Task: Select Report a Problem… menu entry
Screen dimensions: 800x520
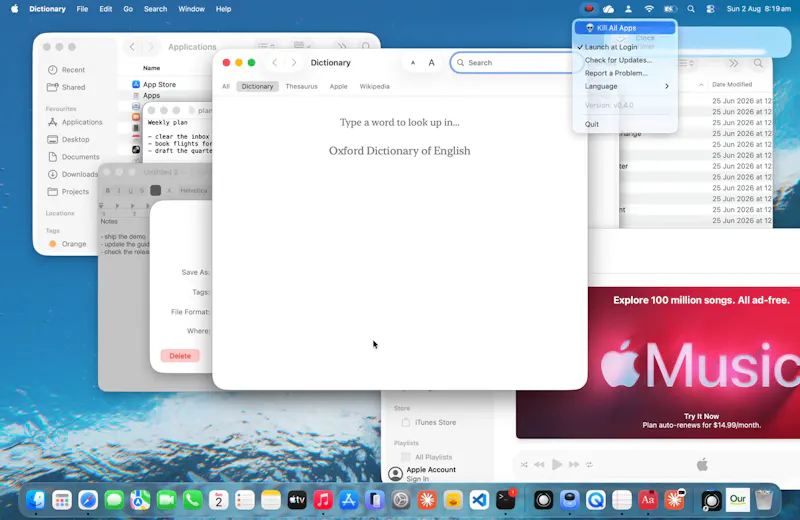Action: point(625,73)
